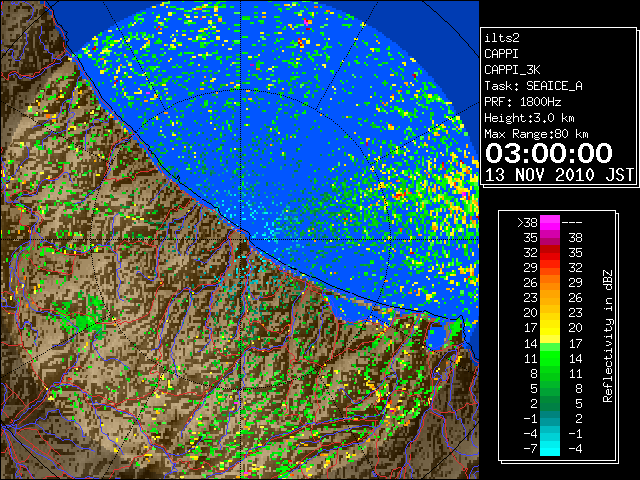Click the "ilts2" site label
The width and height of the screenshot is (640, 480).
(x=502, y=38)
